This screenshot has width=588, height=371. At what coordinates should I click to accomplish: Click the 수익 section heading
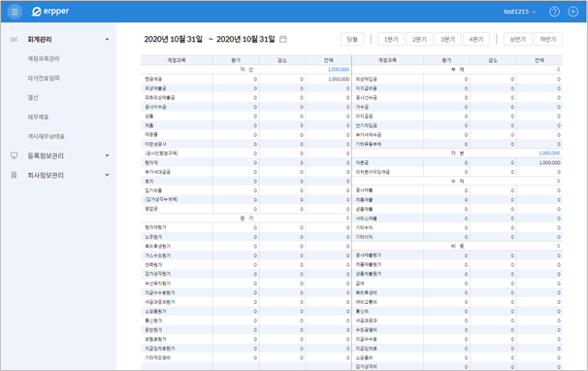click(x=458, y=181)
